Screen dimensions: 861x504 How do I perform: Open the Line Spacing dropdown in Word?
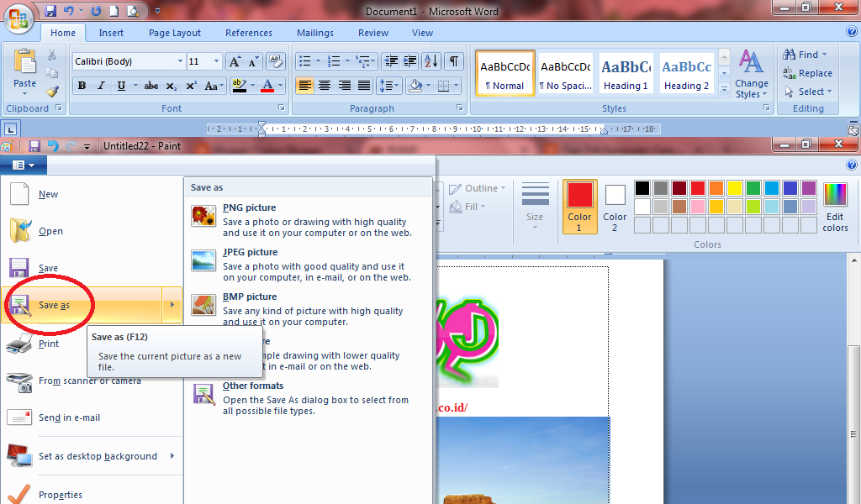point(389,86)
